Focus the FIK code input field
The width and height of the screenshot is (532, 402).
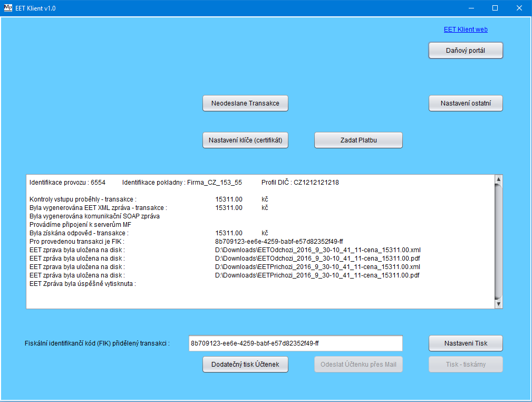coord(295,343)
